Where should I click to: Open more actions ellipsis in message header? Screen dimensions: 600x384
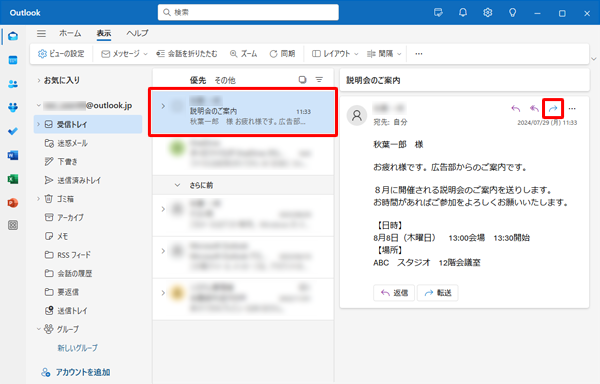tap(572, 109)
